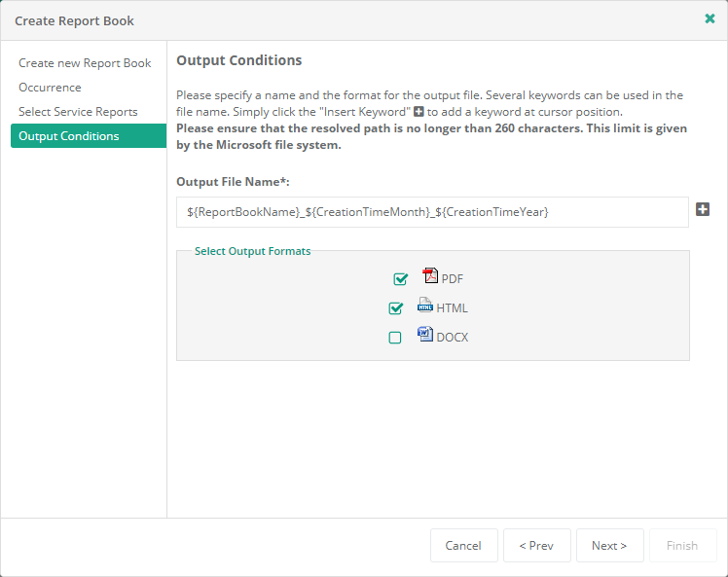Go to Create new Report Book step
Viewport: 728px width, 577px height.
(x=85, y=63)
